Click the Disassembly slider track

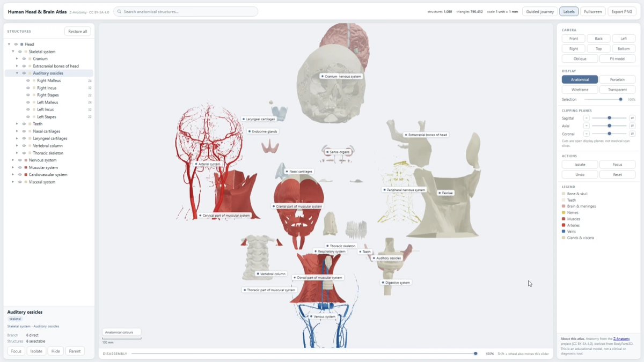click(x=304, y=354)
